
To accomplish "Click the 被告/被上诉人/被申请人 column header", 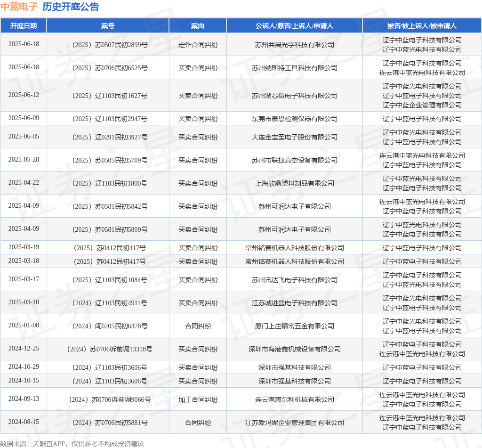I will coord(422,26).
